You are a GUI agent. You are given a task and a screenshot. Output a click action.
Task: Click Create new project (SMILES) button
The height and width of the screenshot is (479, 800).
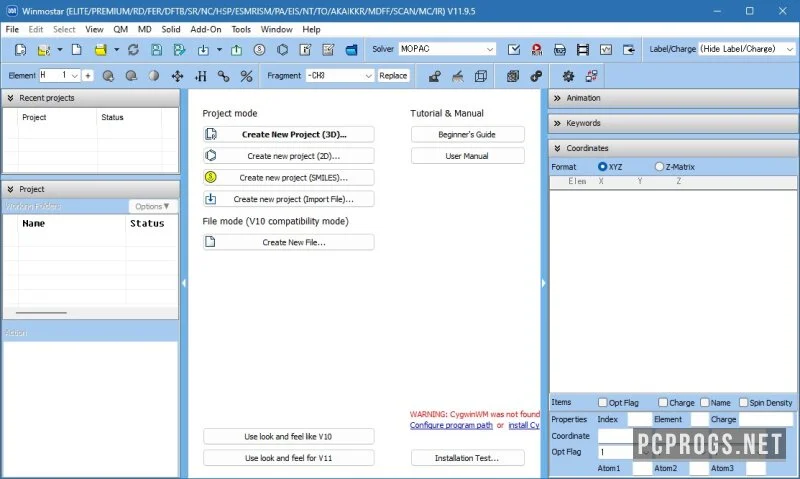click(288, 178)
